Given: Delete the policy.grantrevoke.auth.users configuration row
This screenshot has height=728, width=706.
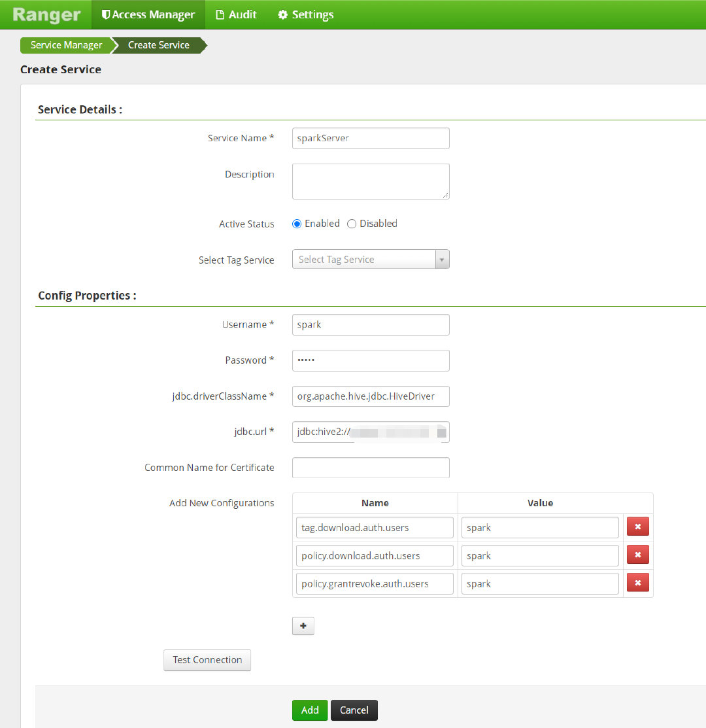Looking at the screenshot, I should click(638, 583).
